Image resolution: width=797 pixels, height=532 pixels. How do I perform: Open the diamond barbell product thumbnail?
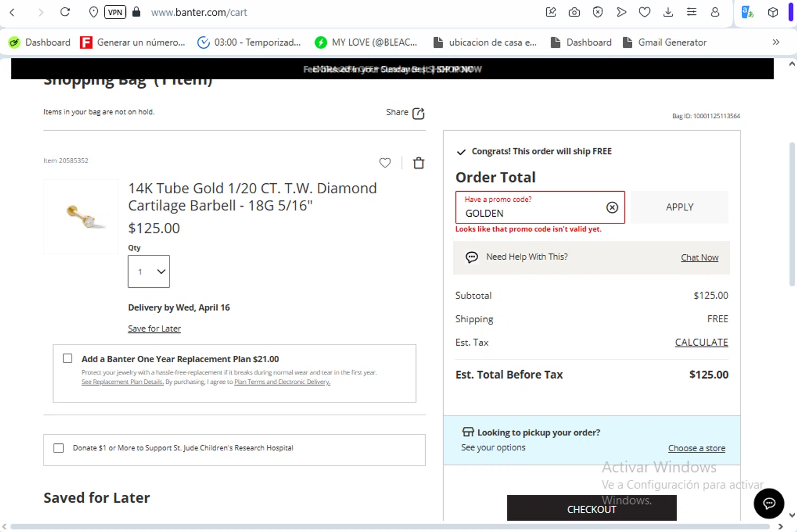click(x=81, y=217)
